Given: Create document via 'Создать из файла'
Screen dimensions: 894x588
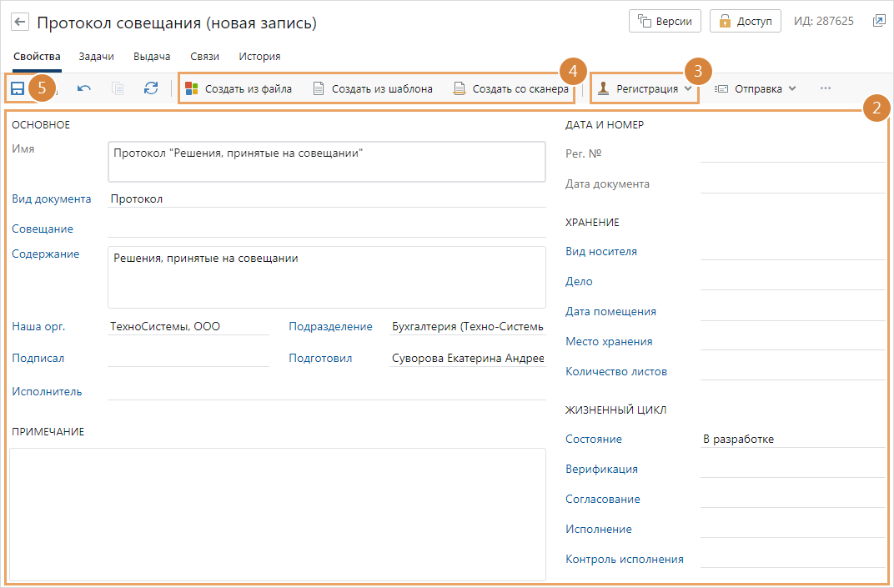Looking at the screenshot, I should (x=239, y=88).
